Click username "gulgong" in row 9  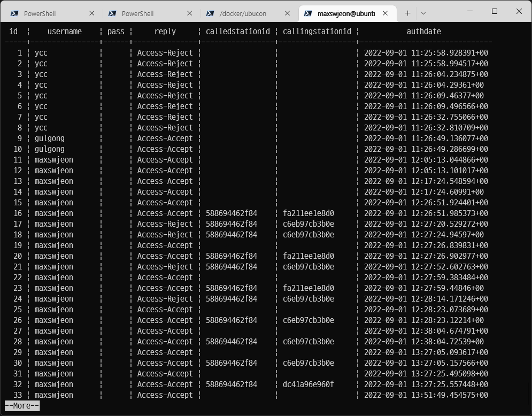(49, 138)
